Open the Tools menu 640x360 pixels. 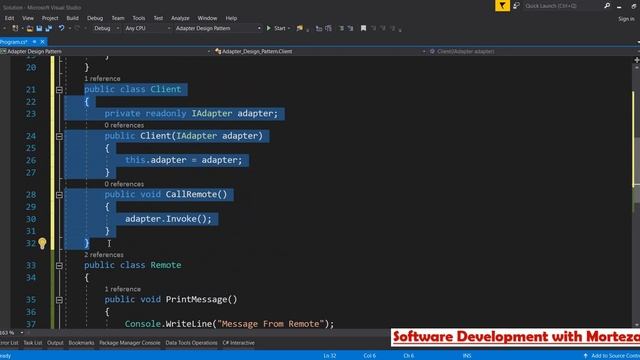tap(139, 18)
